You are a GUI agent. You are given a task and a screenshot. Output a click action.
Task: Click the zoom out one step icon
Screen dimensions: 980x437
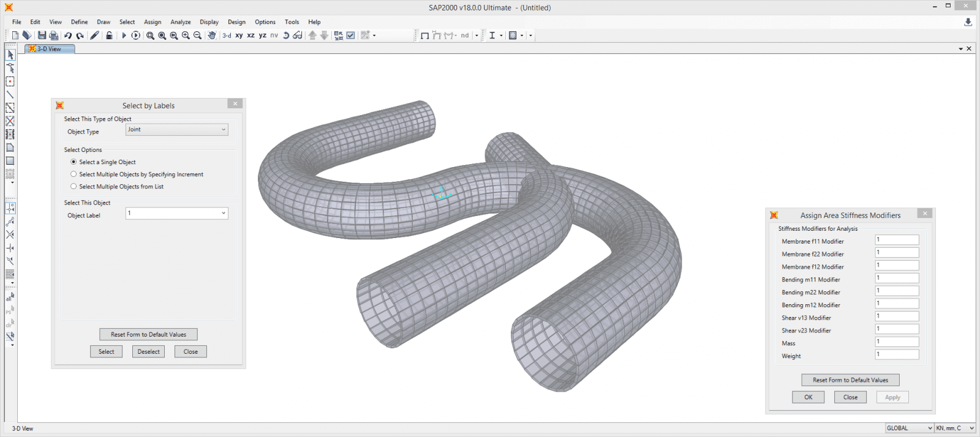click(197, 35)
